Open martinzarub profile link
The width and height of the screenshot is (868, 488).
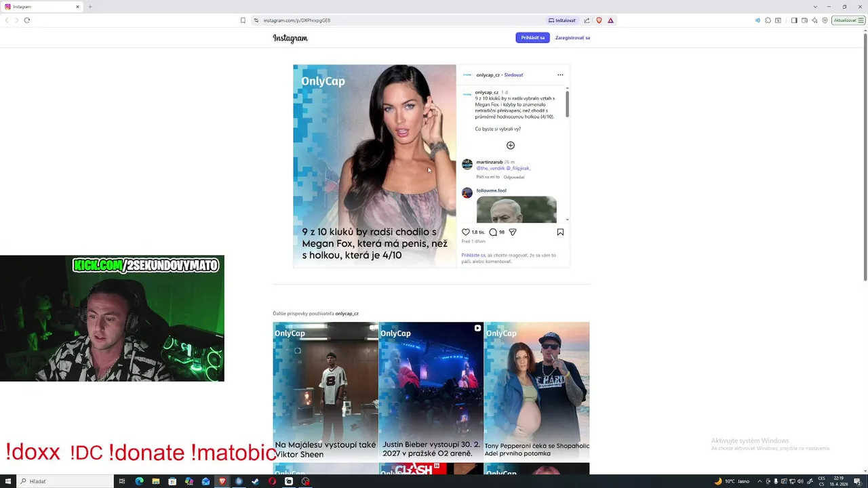click(490, 162)
